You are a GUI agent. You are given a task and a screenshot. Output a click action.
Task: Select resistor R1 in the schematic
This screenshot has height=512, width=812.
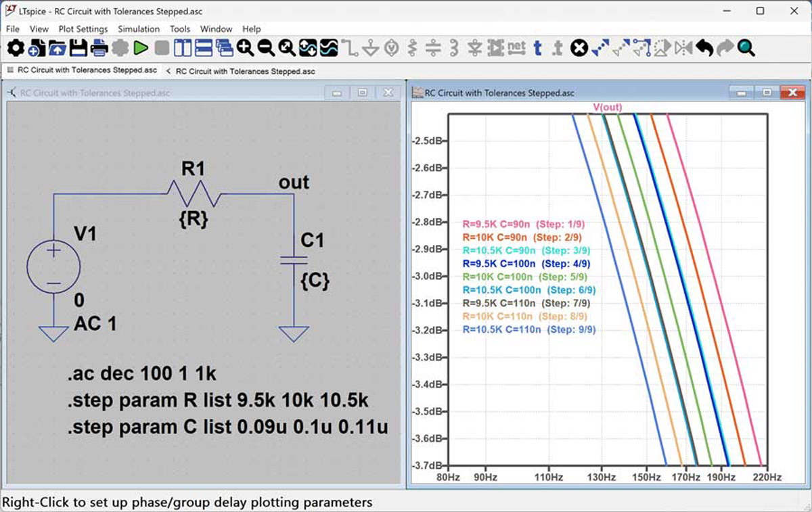194,194
